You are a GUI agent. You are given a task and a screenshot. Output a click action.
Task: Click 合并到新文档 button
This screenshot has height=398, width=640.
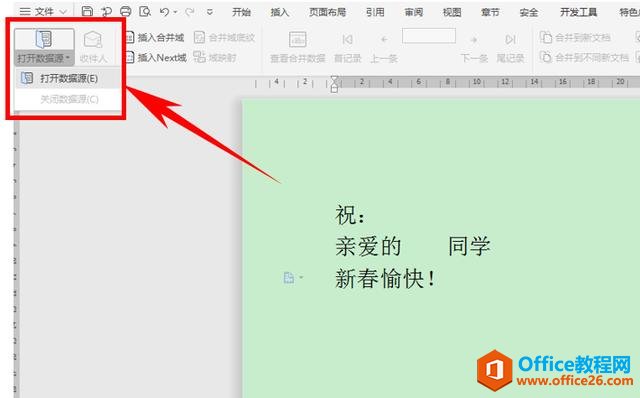[x=576, y=38]
